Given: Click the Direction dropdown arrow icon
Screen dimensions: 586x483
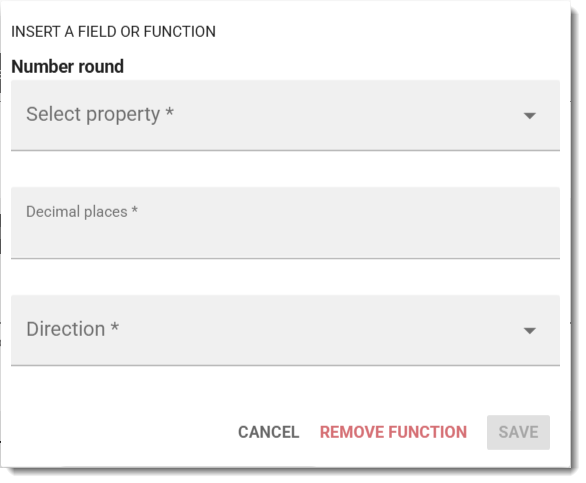Looking at the screenshot, I should coord(530,330).
